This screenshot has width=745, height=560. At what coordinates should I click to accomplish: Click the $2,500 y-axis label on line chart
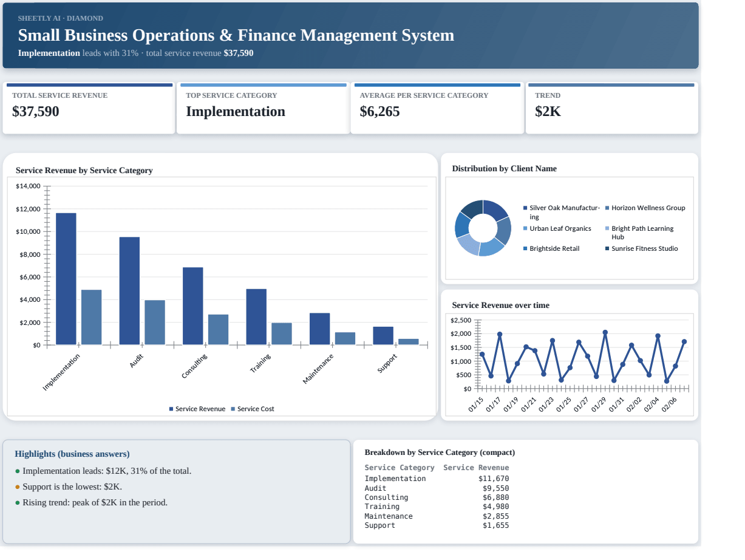(461, 321)
